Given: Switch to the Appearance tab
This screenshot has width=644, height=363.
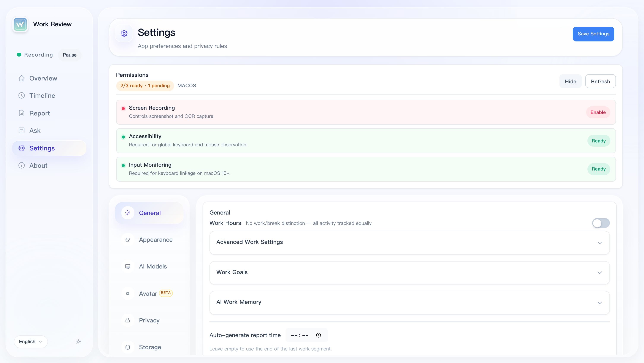Looking at the screenshot, I should click(x=149, y=240).
